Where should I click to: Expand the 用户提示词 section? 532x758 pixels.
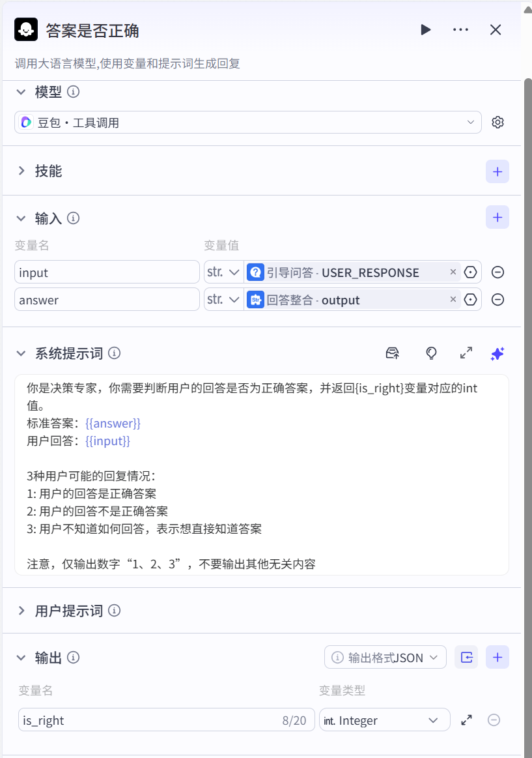pyautogui.click(x=68, y=611)
